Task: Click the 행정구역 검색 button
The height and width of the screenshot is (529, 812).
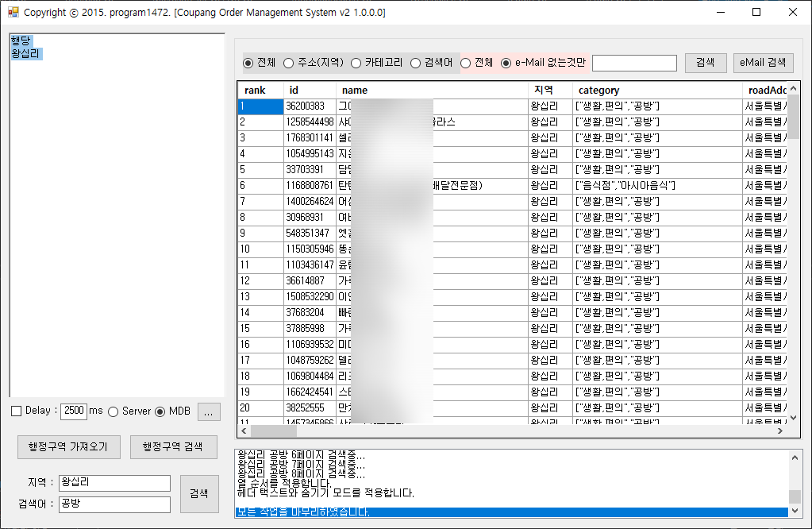Action: coord(173,446)
